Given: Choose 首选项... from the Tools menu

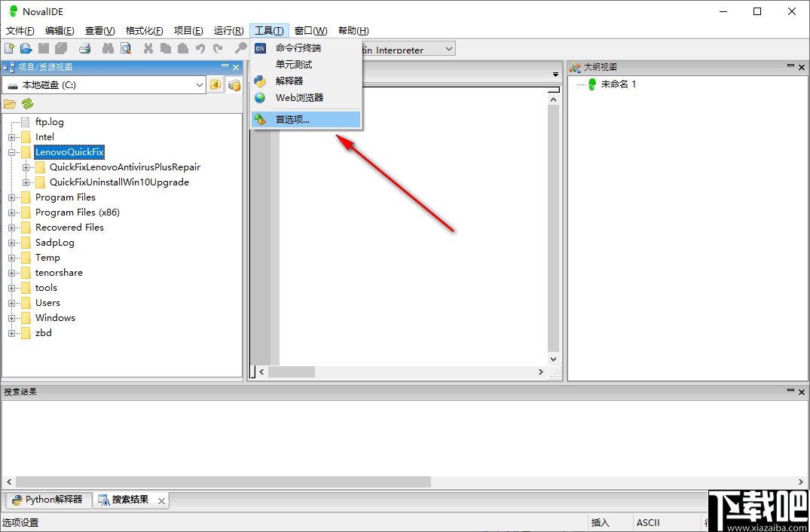Looking at the screenshot, I should [x=307, y=120].
